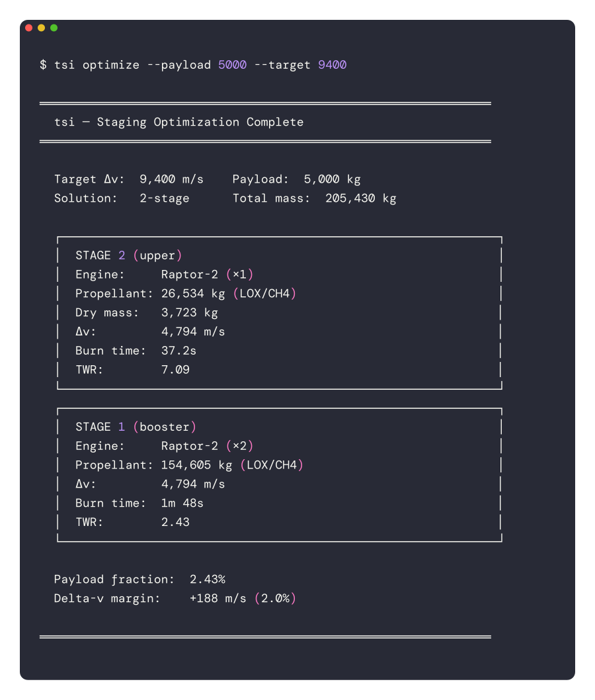595x700 pixels.
Task: Click the 'tsi optimize' command text
Action: click(97, 65)
